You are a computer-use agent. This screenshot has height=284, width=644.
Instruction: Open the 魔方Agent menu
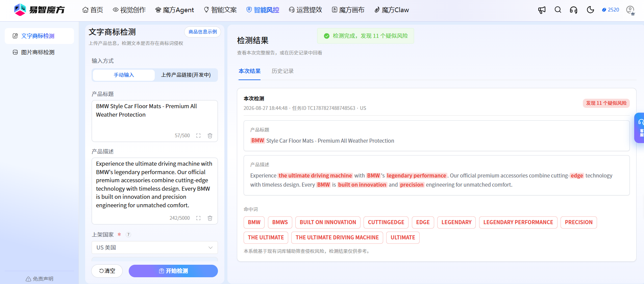tap(174, 10)
